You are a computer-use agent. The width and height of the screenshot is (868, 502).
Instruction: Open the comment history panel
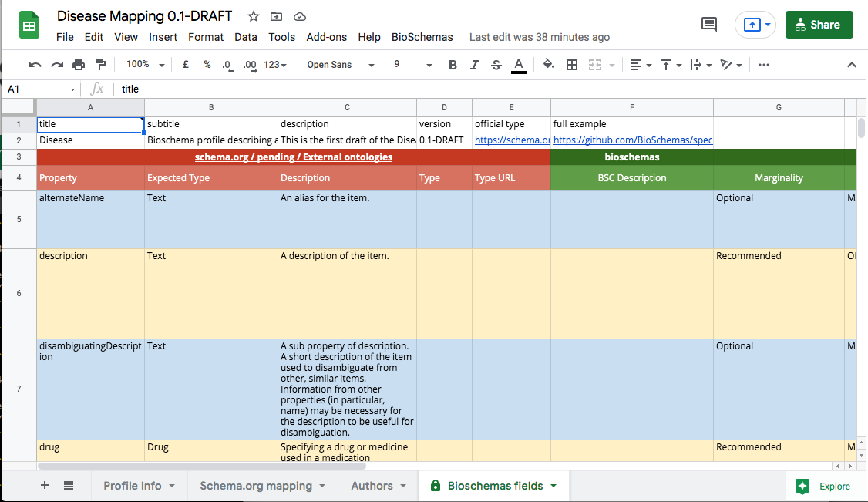tap(708, 24)
